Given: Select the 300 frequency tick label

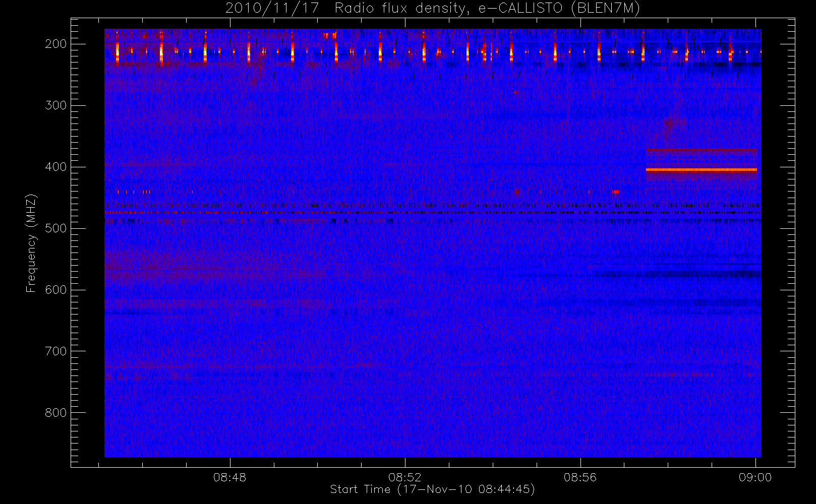Looking at the screenshot, I should tap(56, 105).
